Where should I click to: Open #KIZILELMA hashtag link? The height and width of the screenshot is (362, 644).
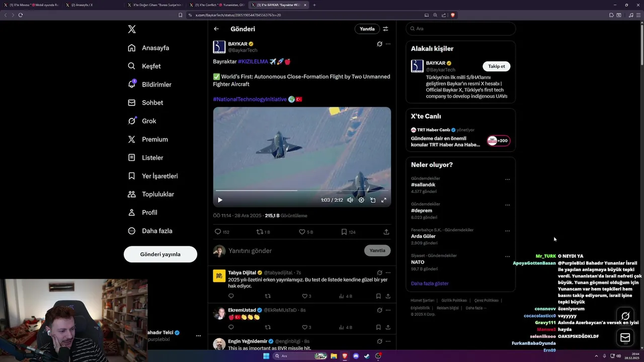[x=253, y=61]
